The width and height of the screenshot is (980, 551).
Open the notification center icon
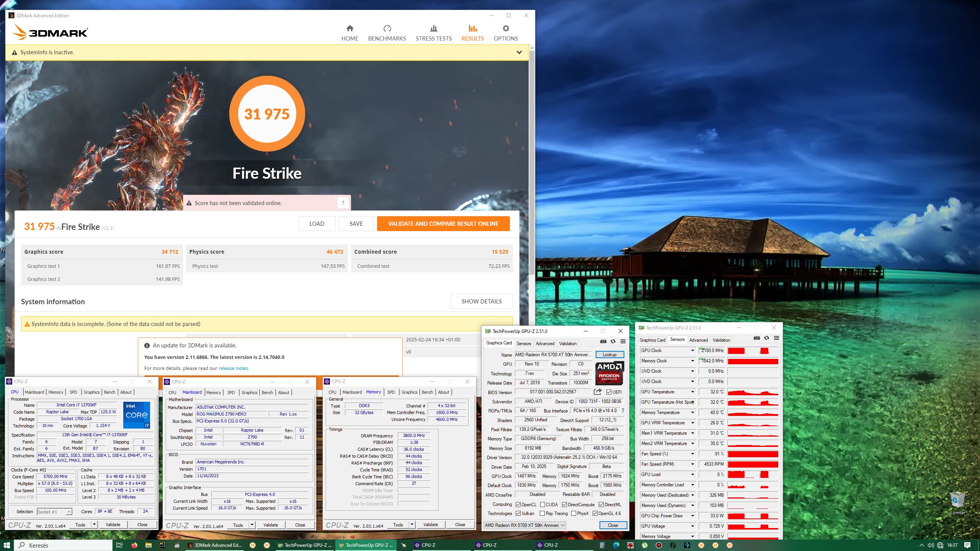tap(967, 545)
